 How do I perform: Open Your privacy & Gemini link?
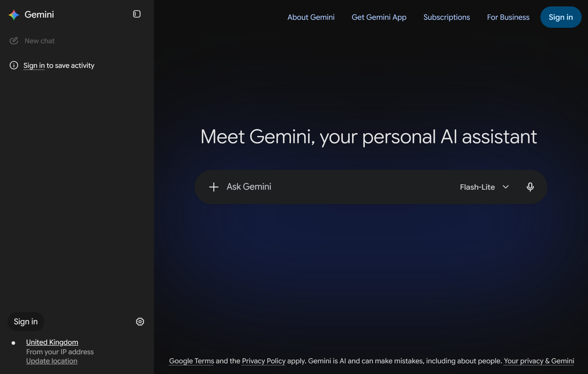(x=539, y=361)
